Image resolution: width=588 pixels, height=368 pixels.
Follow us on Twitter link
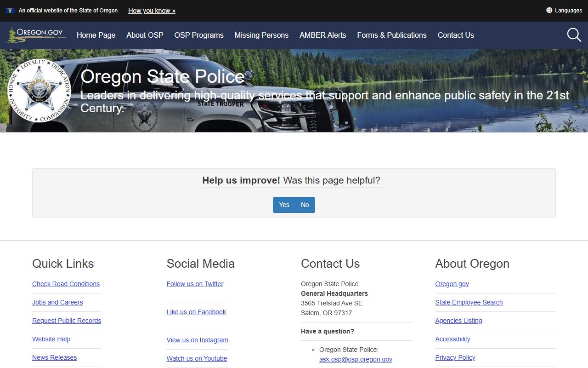point(195,284)
